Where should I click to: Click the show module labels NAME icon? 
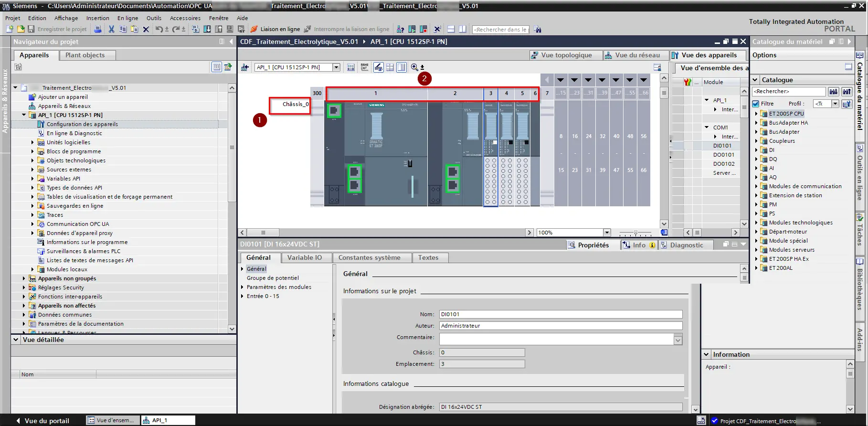click(x=365, y=67)
